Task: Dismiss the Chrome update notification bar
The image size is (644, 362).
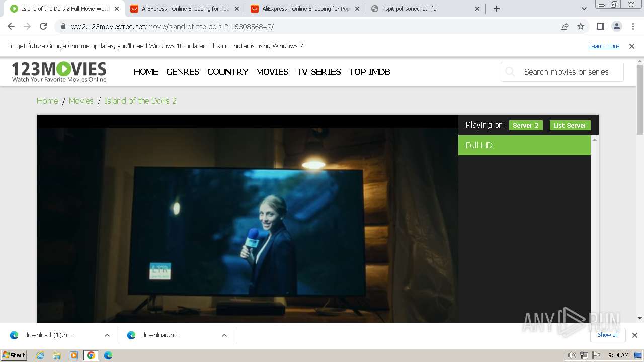Action: pyautogui.click(x=632, y=46)
